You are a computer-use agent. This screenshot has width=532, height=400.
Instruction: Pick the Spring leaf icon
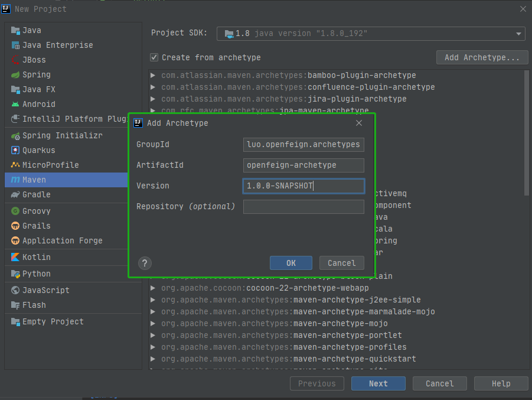(15, 74)
